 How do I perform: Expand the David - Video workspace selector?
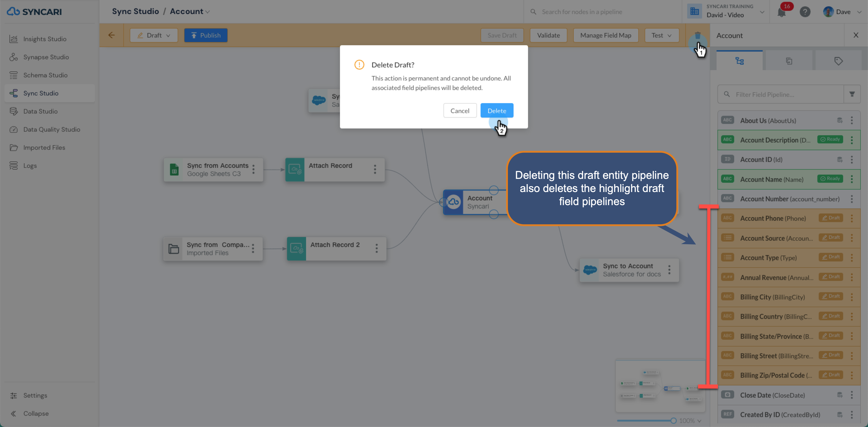click(x=726, y=11)
